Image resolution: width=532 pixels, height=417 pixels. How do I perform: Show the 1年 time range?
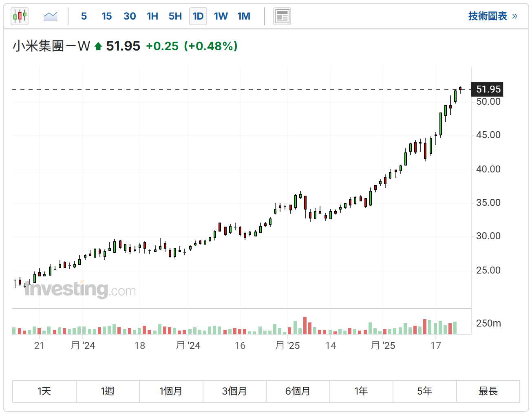coord(361,391)
